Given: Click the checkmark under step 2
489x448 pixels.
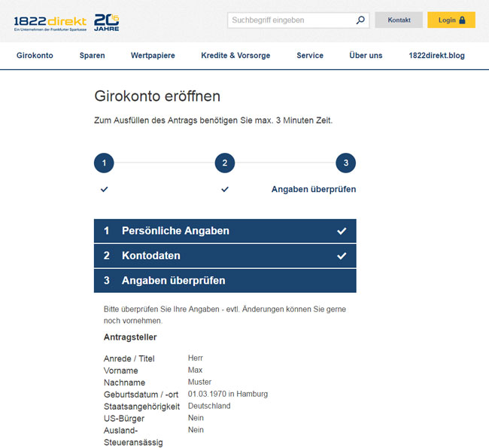Looking at the screenshot, I should (225, 189).
